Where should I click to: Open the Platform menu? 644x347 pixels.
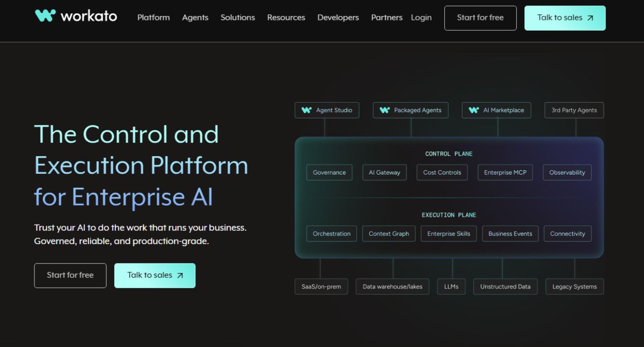click(x=153, y=18)
